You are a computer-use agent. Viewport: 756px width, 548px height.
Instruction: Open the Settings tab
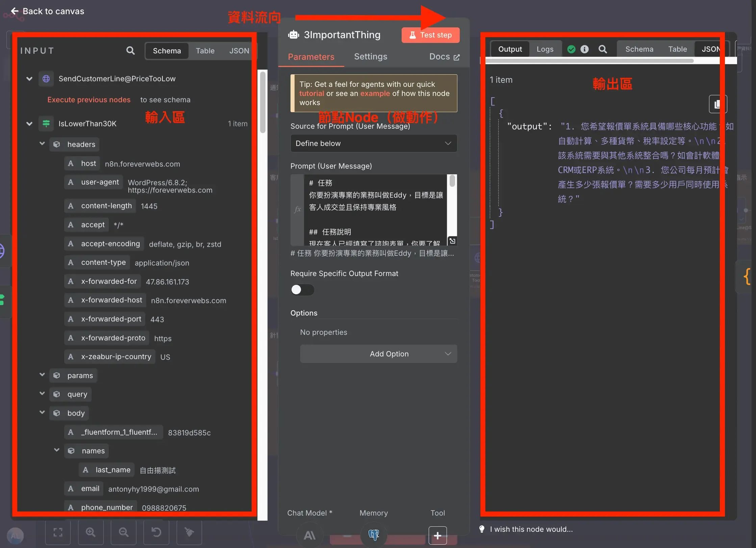pos(371,56)
